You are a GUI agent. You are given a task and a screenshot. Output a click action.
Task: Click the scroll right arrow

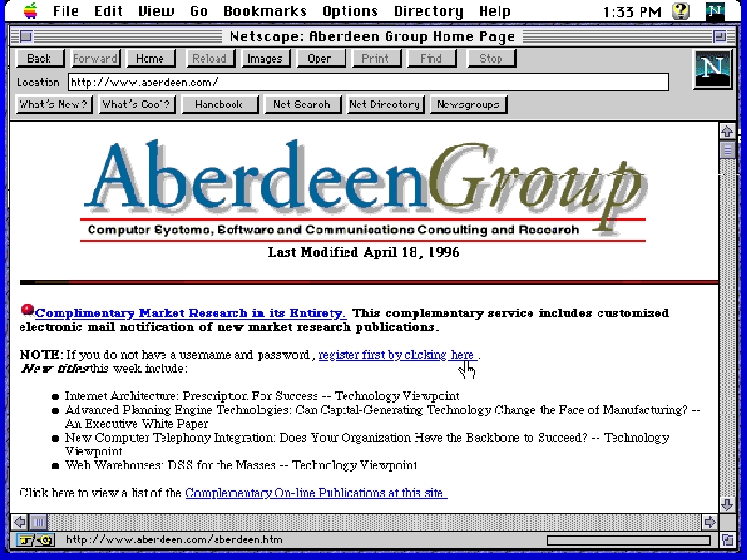coord(710,522)
